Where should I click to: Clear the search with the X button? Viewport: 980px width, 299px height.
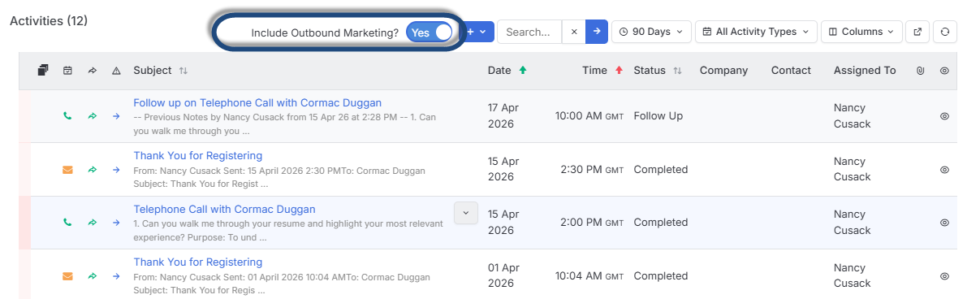coord(573,32)
